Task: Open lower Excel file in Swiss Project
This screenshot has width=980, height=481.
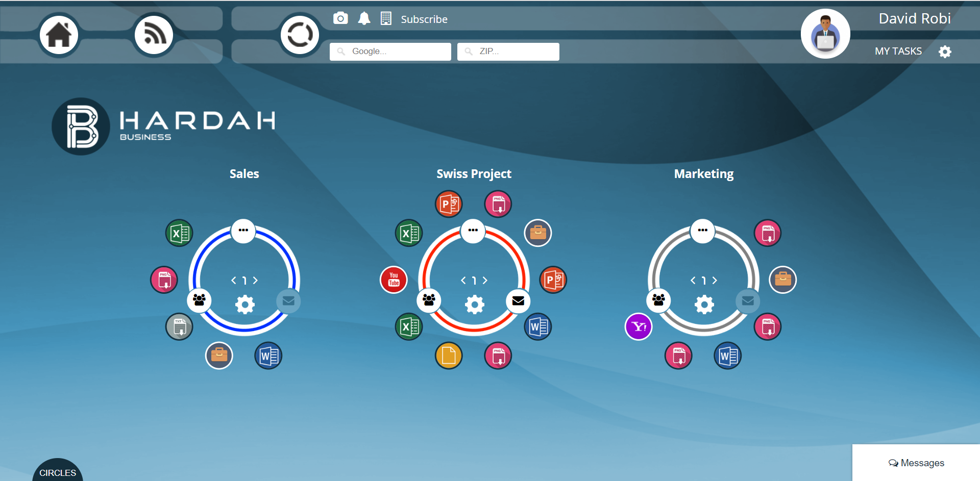Action: pyautogui.click(x=409, y=326)
